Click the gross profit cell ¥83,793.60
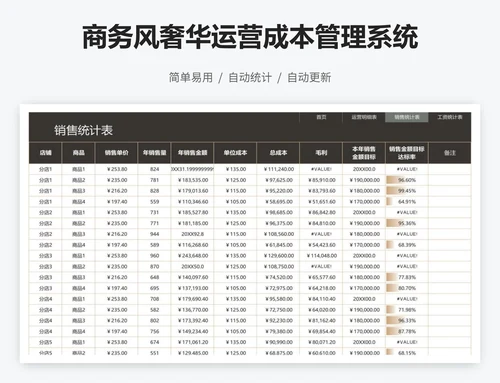 click(321, 191)
